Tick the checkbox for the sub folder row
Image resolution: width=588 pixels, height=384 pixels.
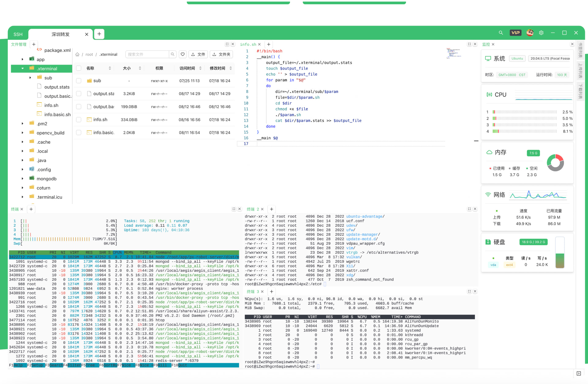pos(79,81)
